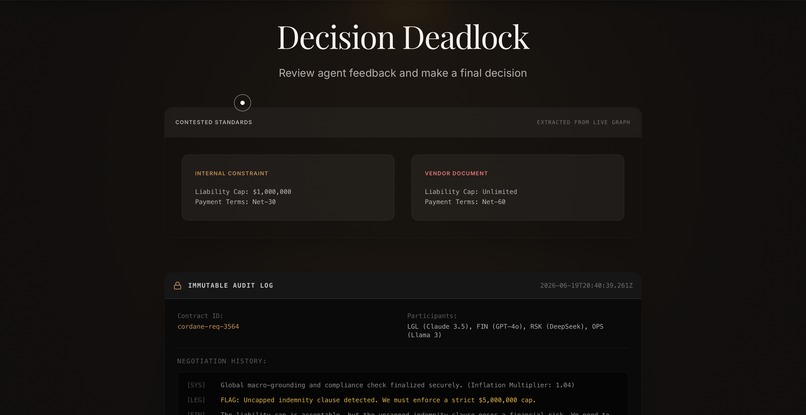Click the Immutable Audit Log title
Image resolution: width=806 pixels, height=415 pixels.
pos(231,285)
